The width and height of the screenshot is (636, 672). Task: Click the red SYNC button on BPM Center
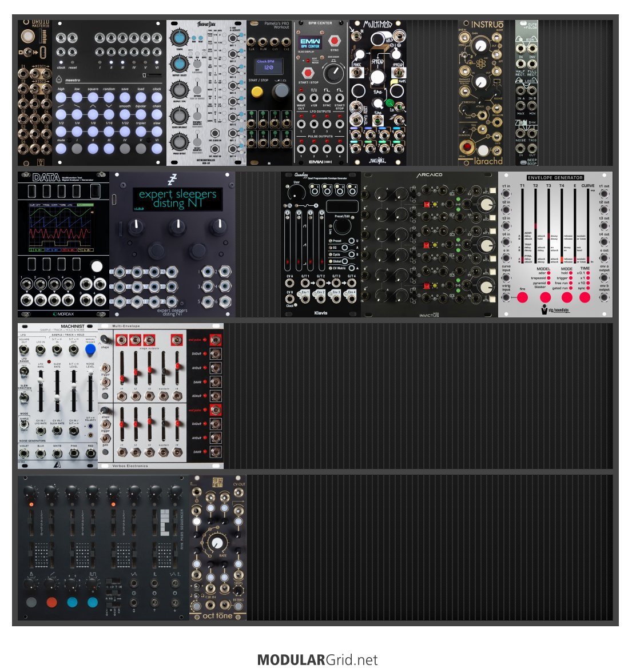[334, 42]
